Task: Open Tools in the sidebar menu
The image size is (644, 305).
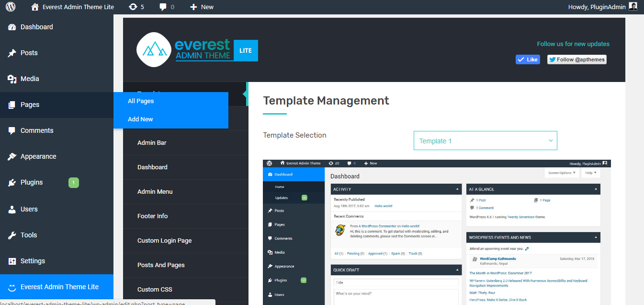Action: (x=56, y=235)
